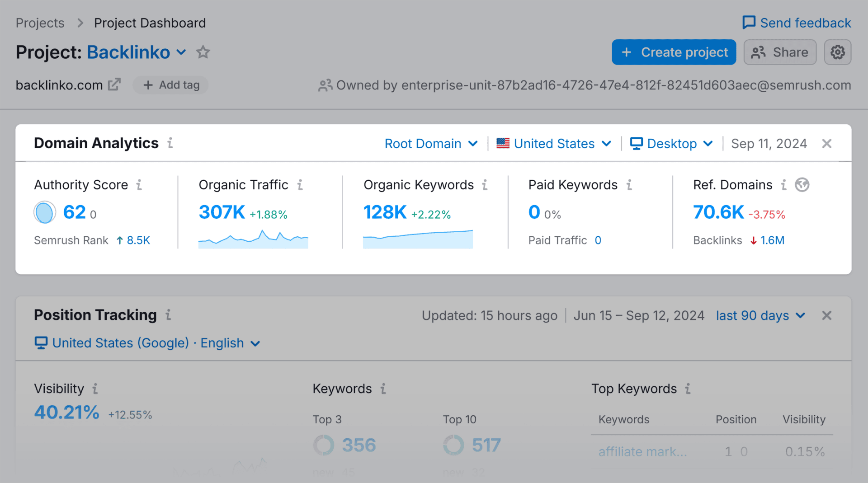
Task: Mark the Backlinko project as favorite
Action: [203, 52]
